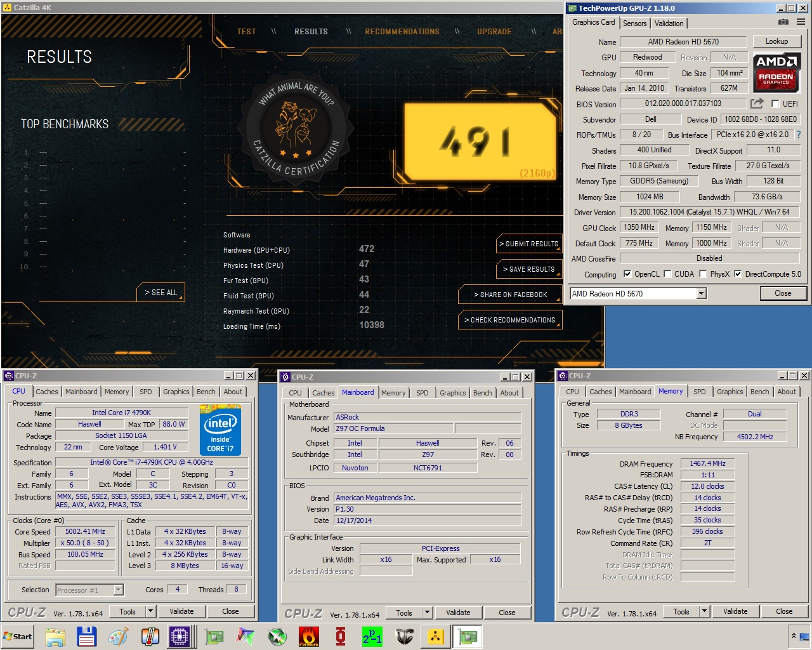Go to the Catzilla UPGRADE tab

[x=494, y=32]
